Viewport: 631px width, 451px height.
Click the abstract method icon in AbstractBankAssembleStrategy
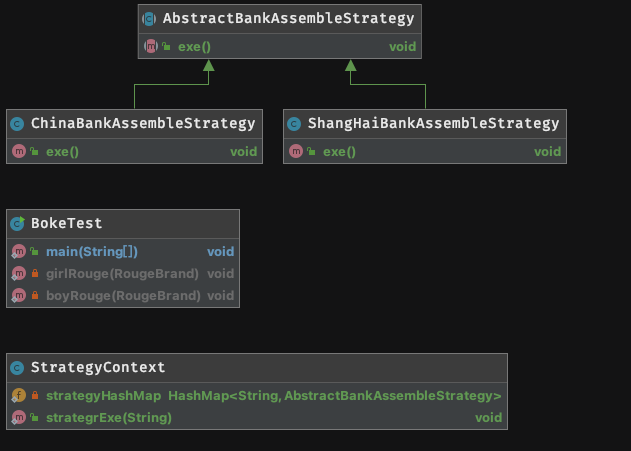coord(151,46)
